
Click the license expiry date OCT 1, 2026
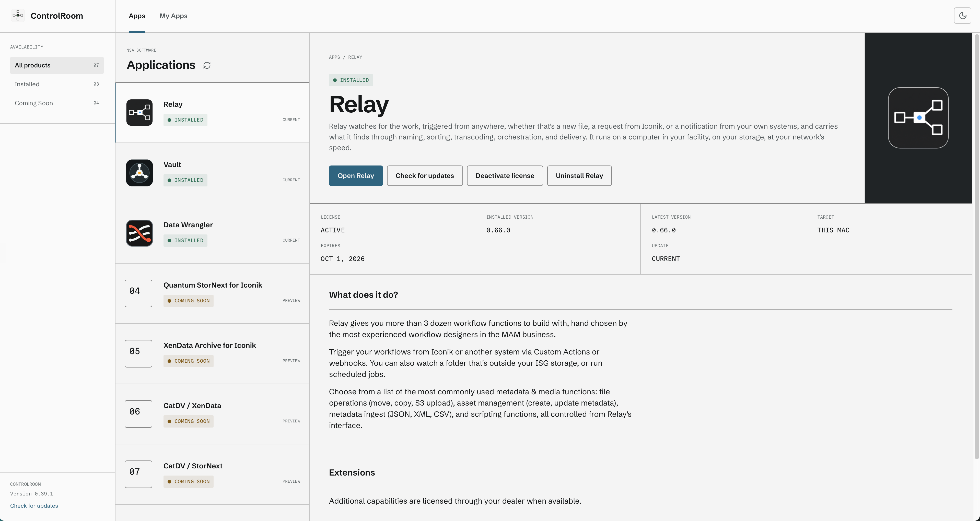click(342, 259)
